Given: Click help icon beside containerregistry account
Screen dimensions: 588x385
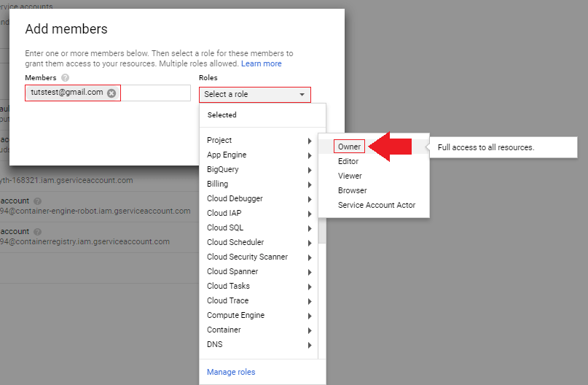Looking at the screenshot, I should coord(37,232).
